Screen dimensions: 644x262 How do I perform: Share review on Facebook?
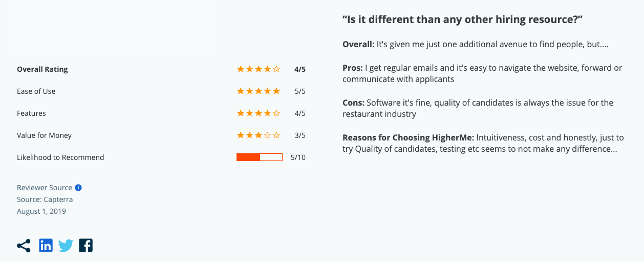pyautogui.click(x=85, y=246)
